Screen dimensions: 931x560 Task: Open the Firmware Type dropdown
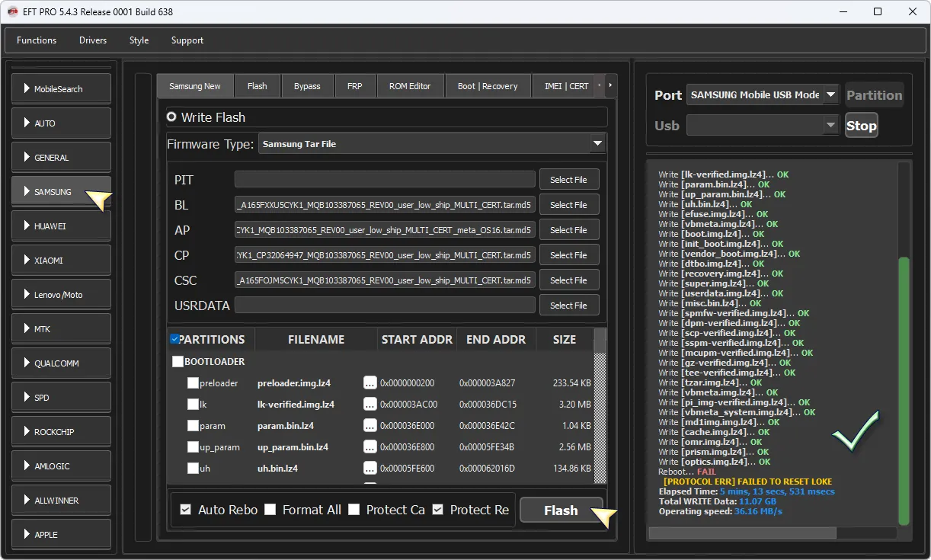597,143
